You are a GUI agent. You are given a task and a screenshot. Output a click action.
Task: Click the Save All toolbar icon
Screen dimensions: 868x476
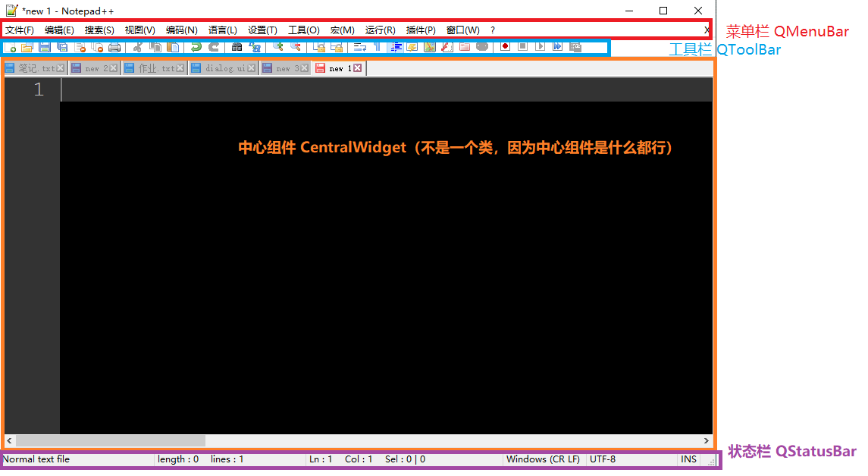click(x=62, y=48)
